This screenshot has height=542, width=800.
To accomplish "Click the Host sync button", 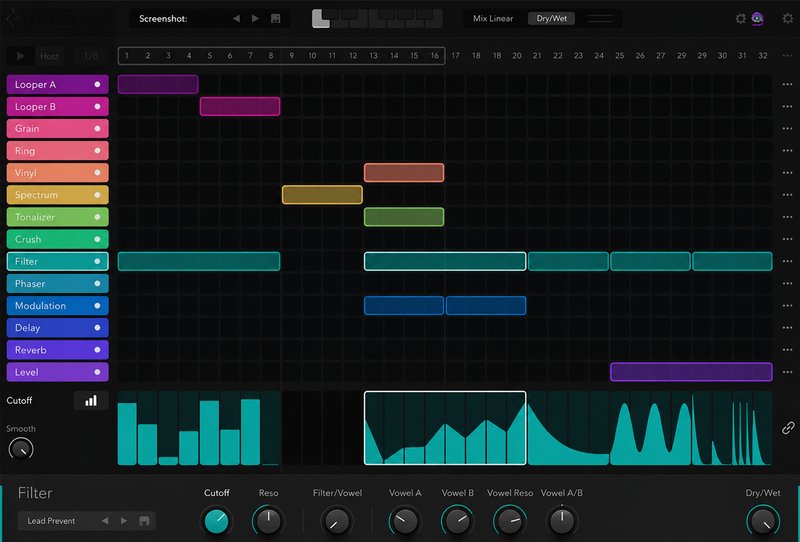I will click(x=49, y=56).
